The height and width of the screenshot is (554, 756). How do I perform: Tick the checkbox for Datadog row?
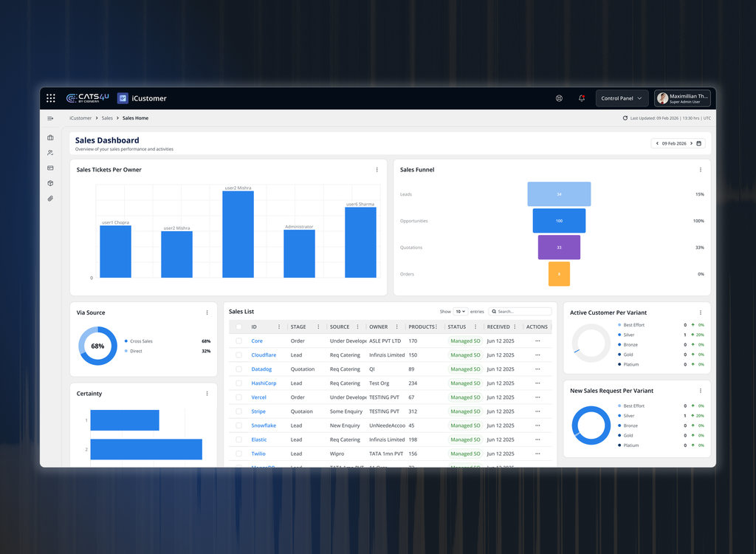tap(238, 369)
